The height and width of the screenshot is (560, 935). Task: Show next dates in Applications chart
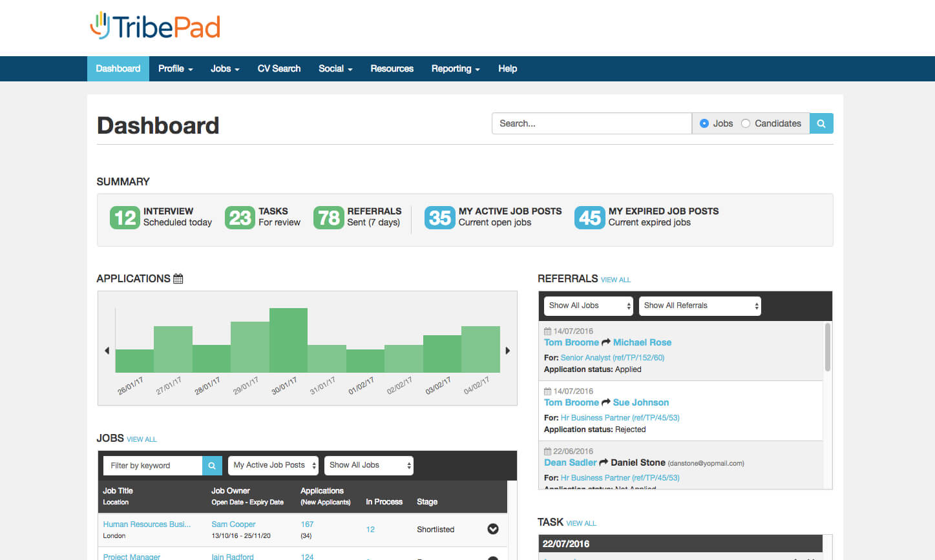(508, 351)
